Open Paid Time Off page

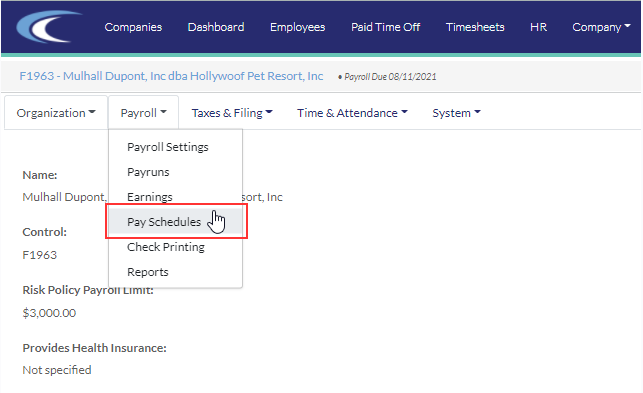(x=385, y=27)
